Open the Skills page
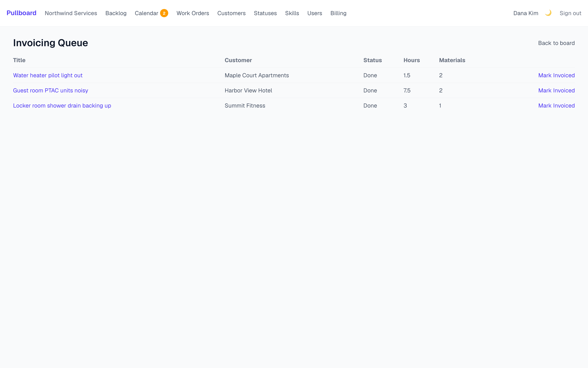The image size is (588, 368). [x=292, y=13]
